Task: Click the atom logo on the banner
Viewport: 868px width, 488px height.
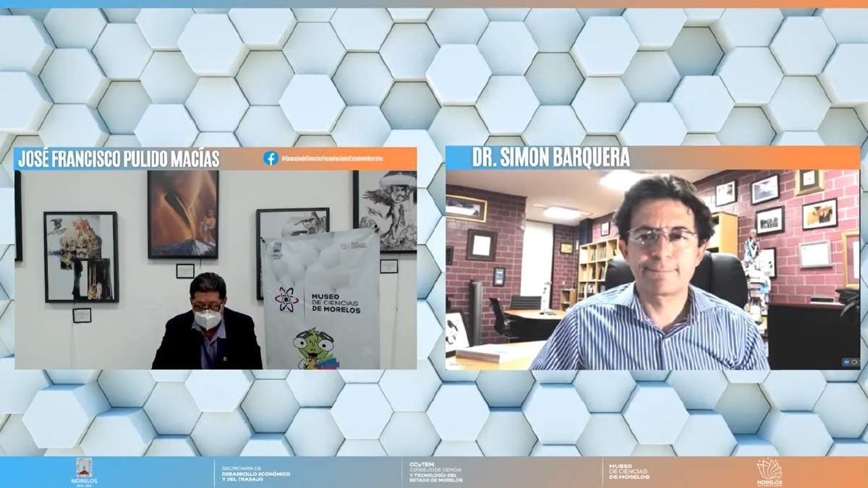Action: click(286, 299)
